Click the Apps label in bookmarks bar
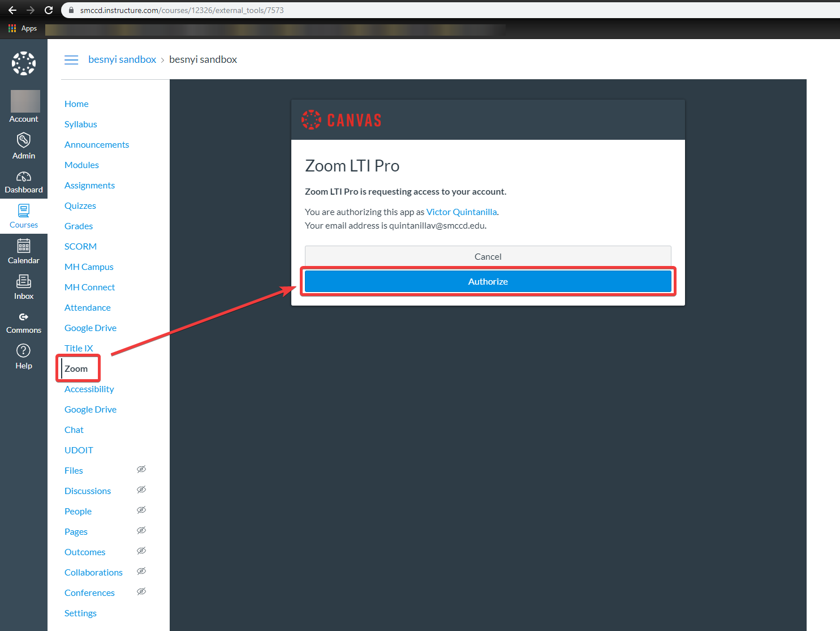The width and height of the screenshot is (840, 631). [x=29, y=28]
